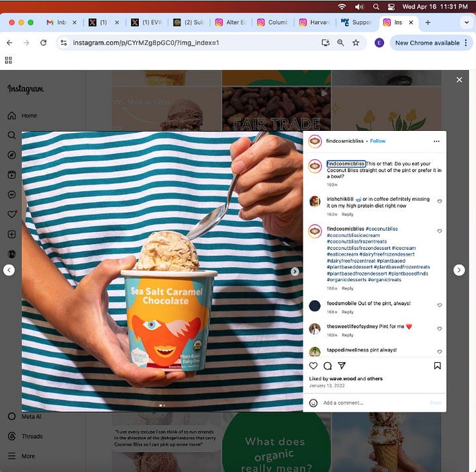476x472 pixels.
Task: Click the address bar URL
Action: tap(145, 43)
